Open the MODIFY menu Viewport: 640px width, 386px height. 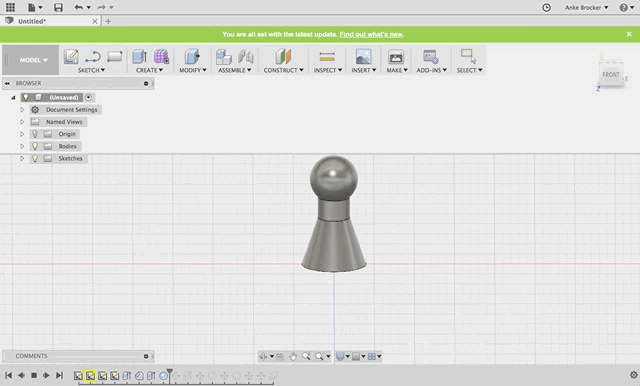[x=193, y=70]
